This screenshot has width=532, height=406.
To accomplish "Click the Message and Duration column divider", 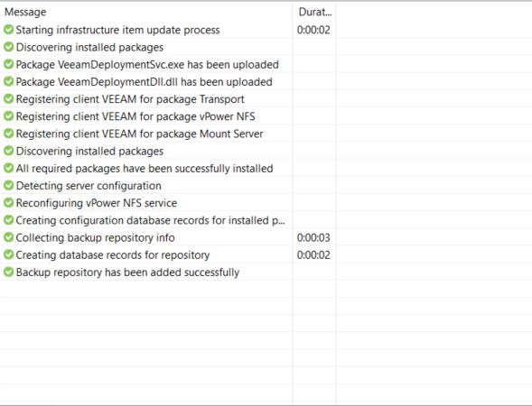I will (293, 13).
